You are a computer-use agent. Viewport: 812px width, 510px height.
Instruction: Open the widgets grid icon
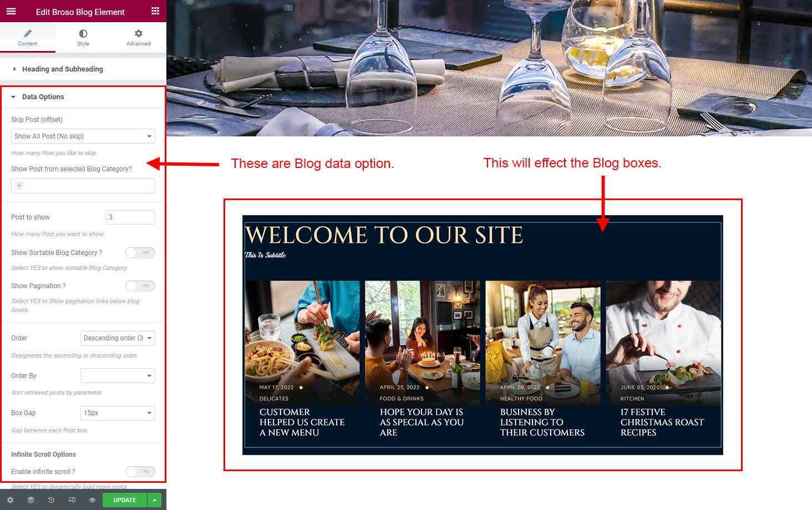pyautogui.click(x=155, y=11)
